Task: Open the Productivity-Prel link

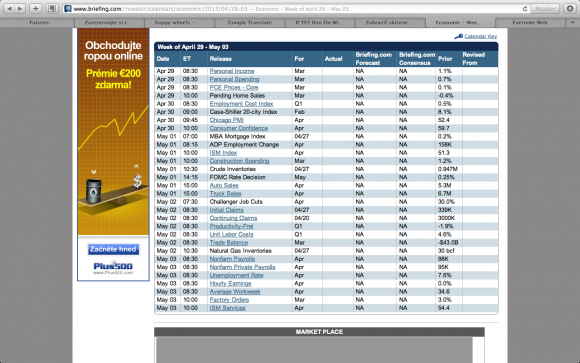Action: (232, 226)
